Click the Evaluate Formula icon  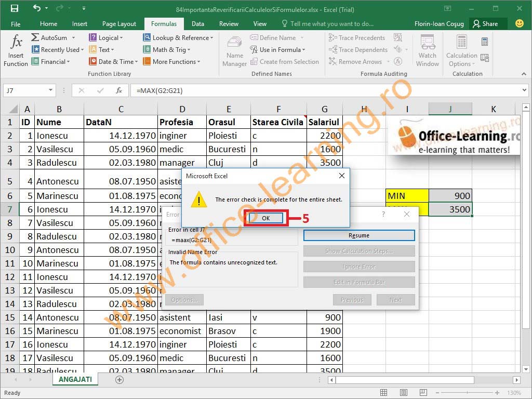[x=397, y=61]
